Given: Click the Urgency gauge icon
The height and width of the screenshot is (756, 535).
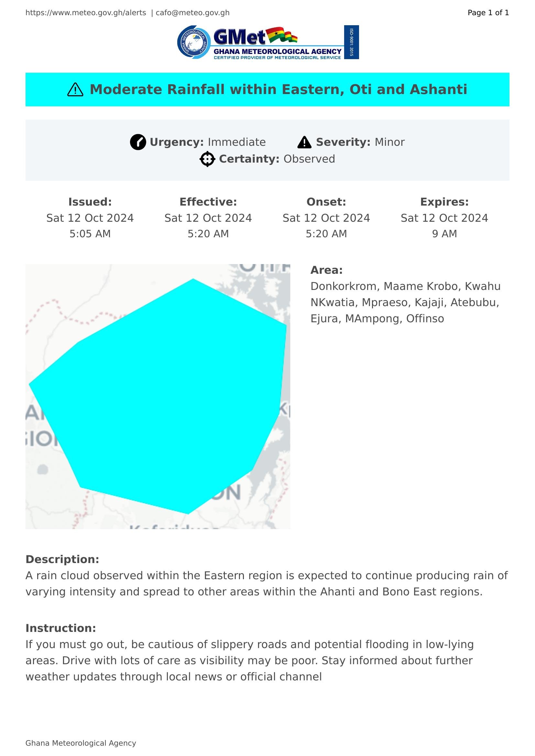Looking at the screenshot, I should pyautogui.click(x=138, y=142).
